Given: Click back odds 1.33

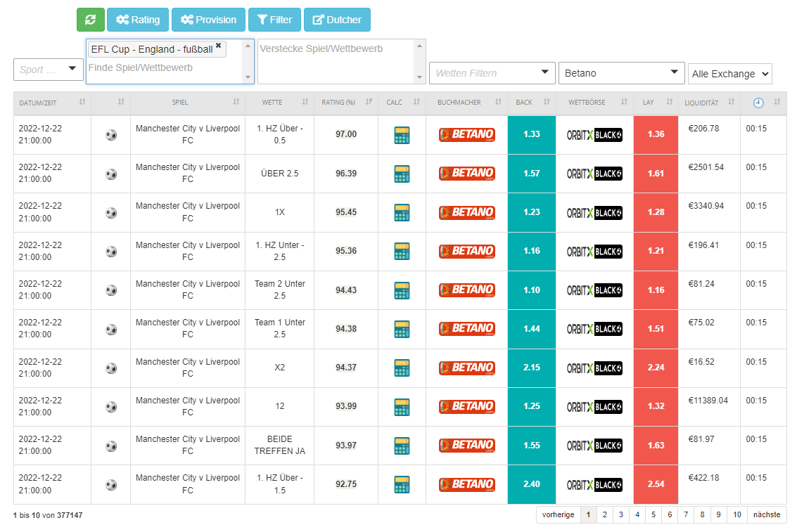Looking at the screenshot, I should click(x=532, y=134).
